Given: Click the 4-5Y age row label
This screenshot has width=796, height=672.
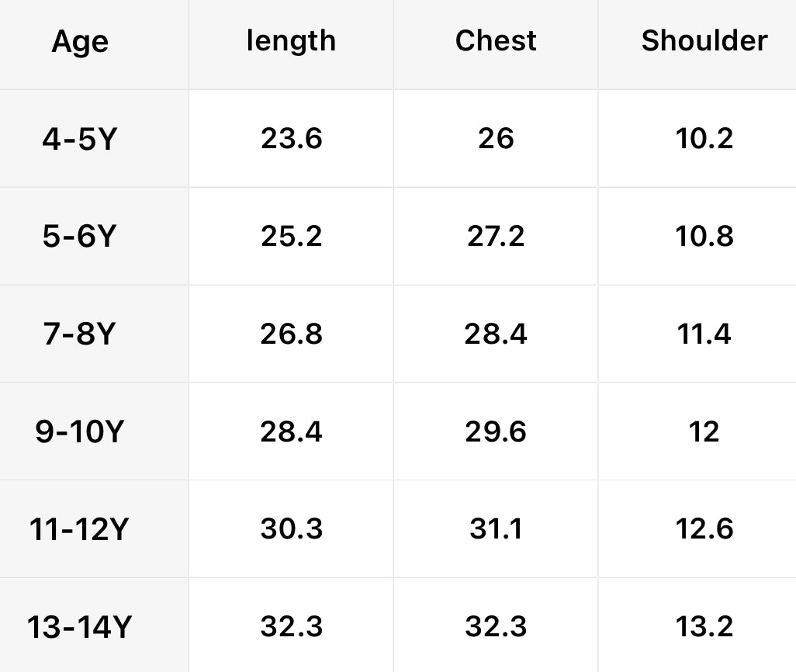Looking at the screenshot, I should coord(79,140).
